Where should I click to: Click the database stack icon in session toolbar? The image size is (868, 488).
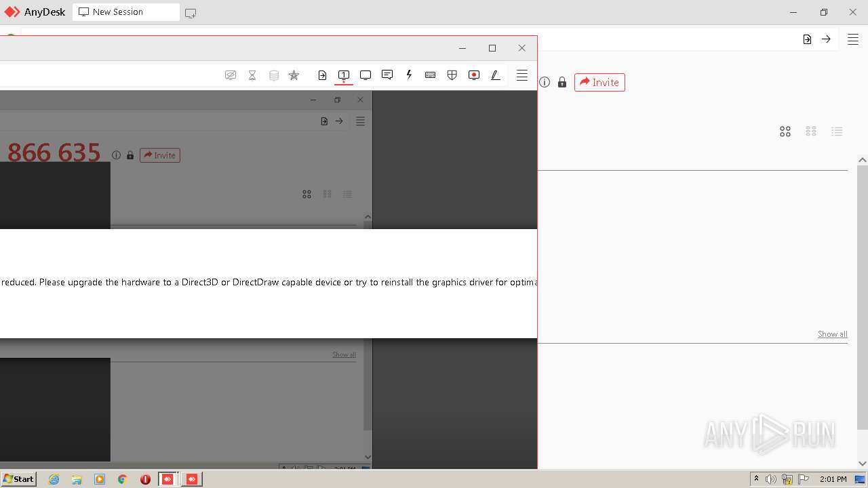tap(274, 75)
